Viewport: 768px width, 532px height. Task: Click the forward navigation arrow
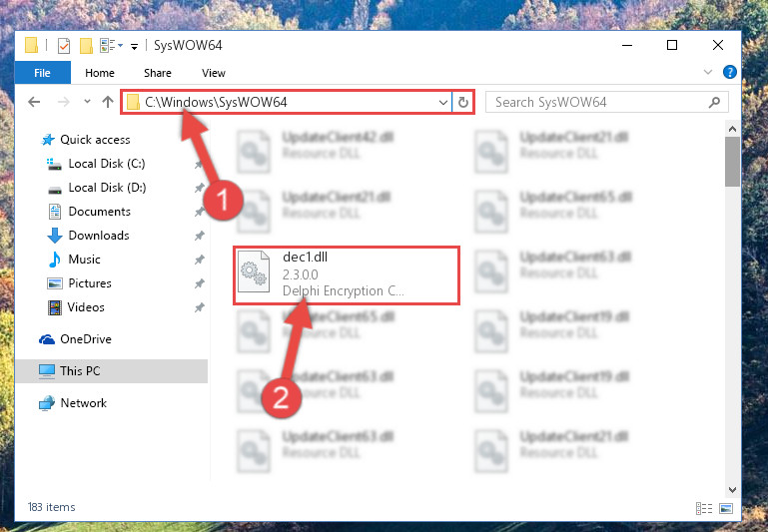coord(64,102)
